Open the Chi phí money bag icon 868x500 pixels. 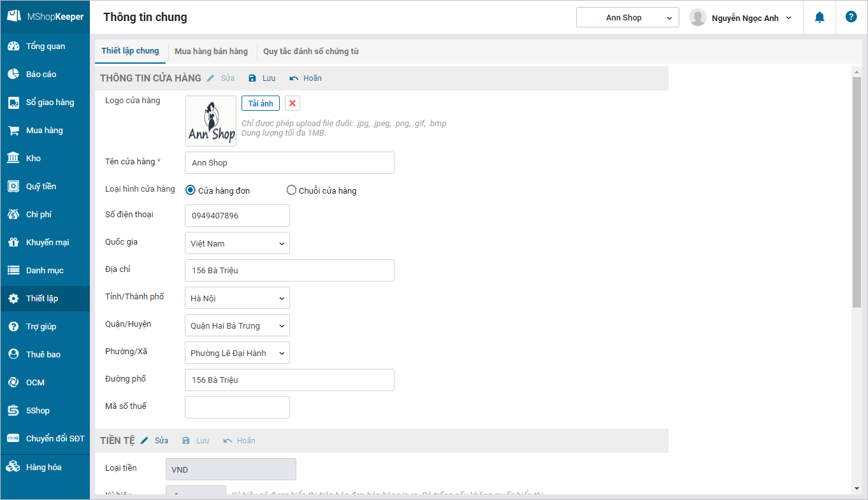[13, 215]
